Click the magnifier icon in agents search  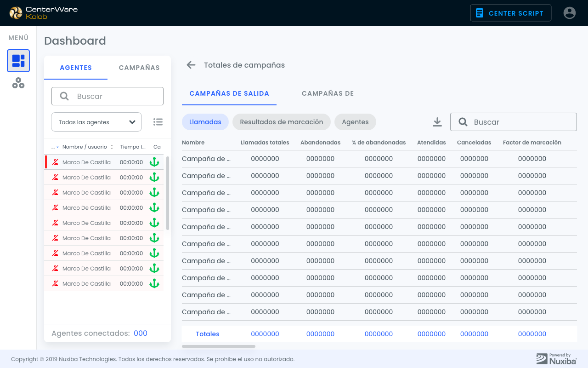tap(64, 96)
